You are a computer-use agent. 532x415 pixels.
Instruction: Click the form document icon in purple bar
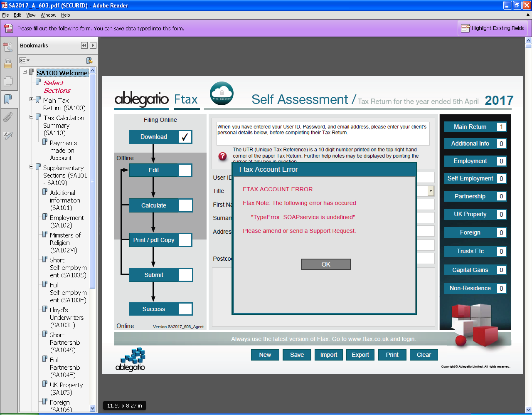pyautogui.click(x=8, y=28)
